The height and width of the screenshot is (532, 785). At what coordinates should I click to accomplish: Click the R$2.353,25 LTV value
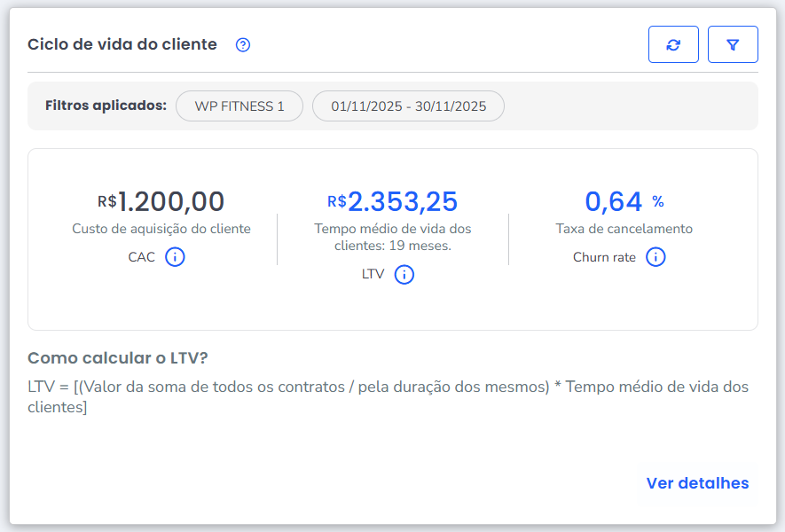tap(392, 201)
